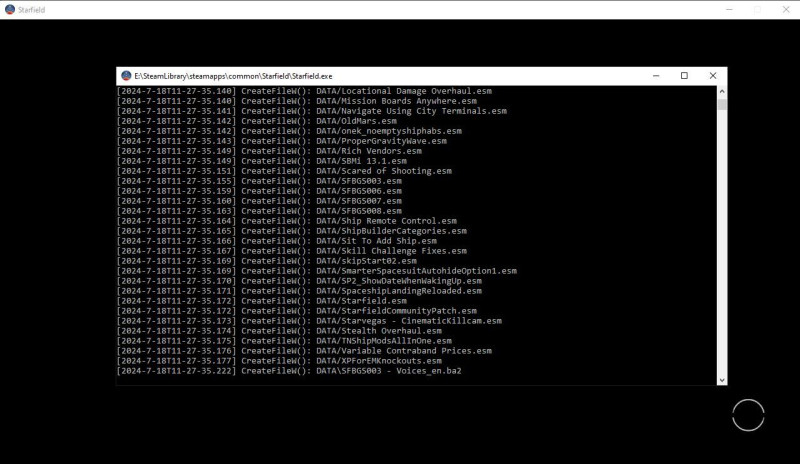The image size is (800, 464).
Task: Minimize the outer Starfield window
Action: [x=730, y=9]
